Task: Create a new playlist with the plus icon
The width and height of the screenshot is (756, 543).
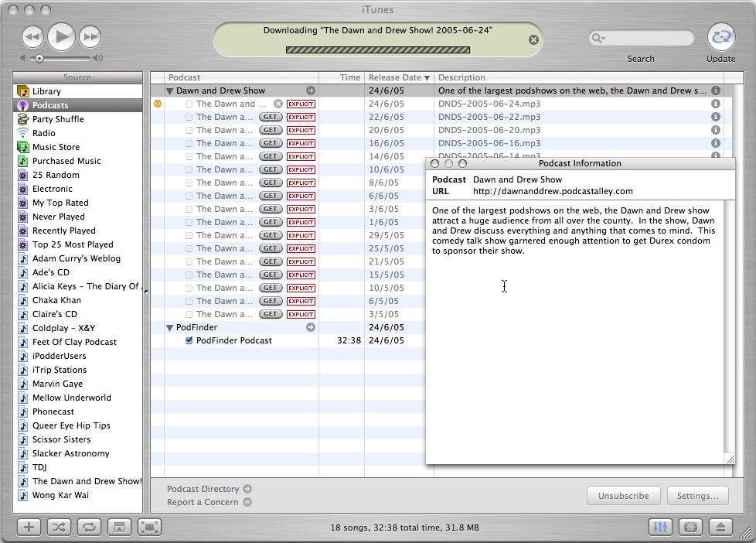Action: [29, 527]
